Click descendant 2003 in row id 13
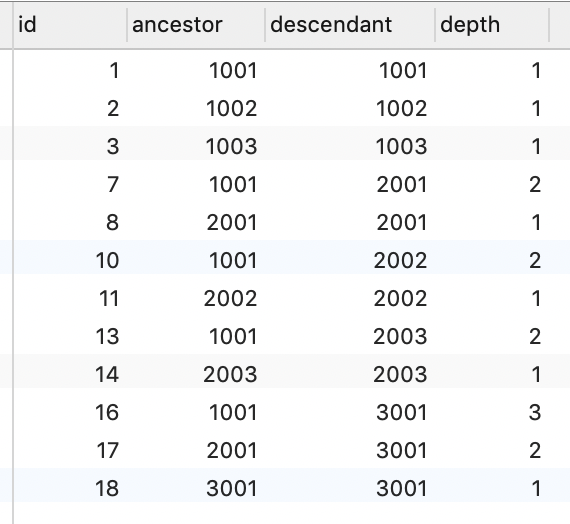 click(x=400, y=336)
